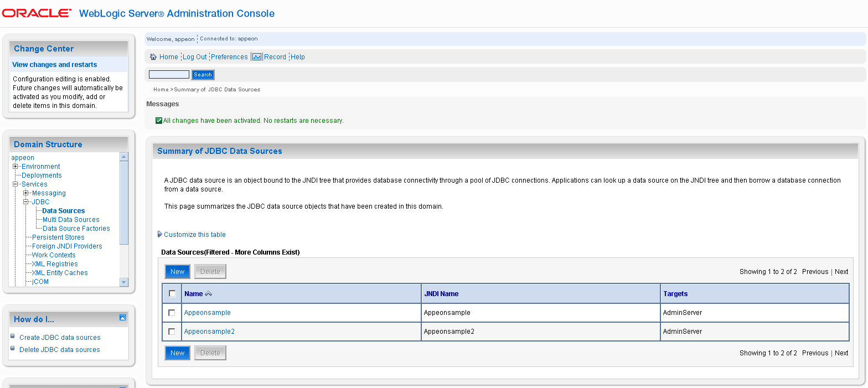
Task: Click the bottom Delete button below table
Action: tap(210, 353)
